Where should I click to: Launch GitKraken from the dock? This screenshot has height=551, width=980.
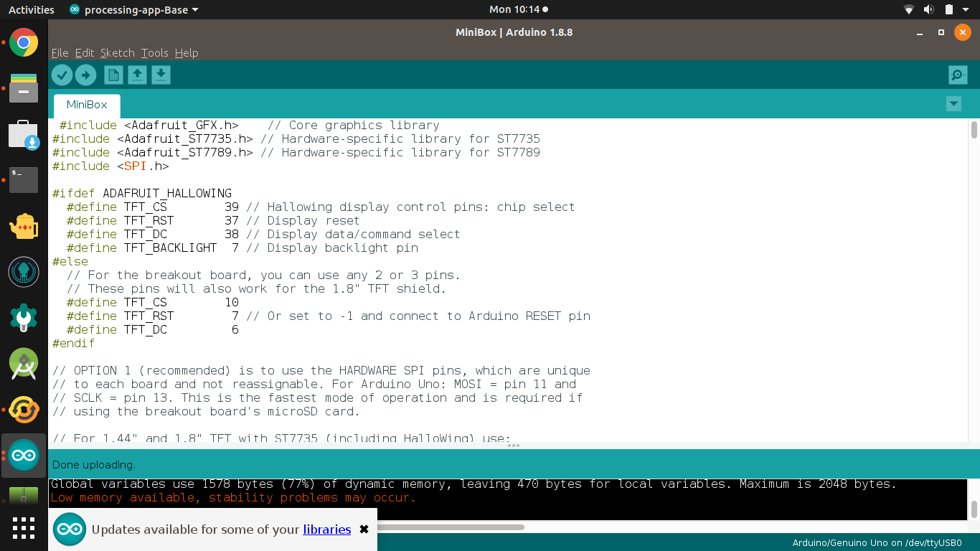pos(24,272)
